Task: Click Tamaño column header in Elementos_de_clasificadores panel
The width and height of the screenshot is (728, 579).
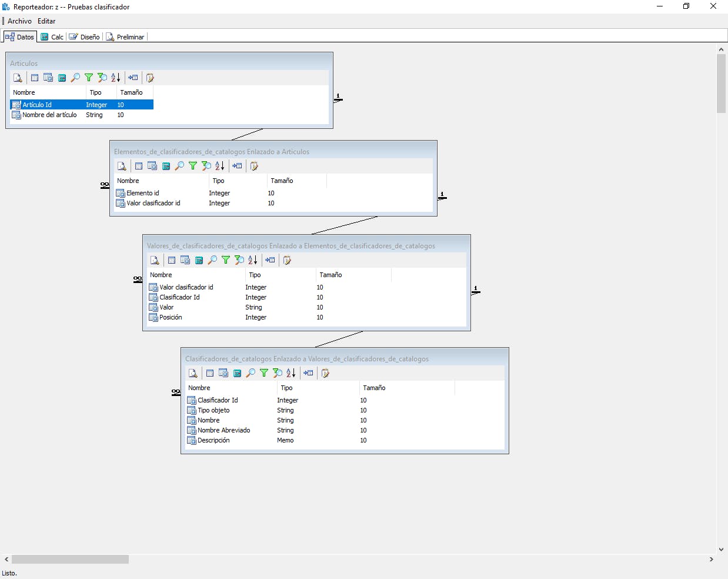Action: 296,181
